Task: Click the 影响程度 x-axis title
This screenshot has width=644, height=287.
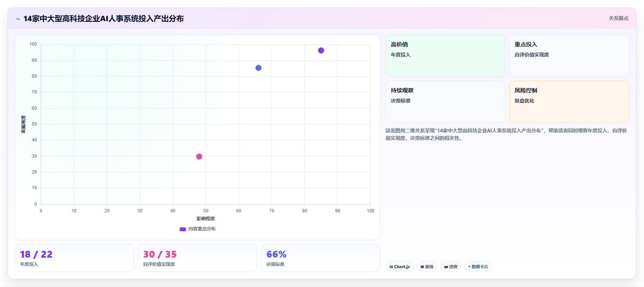Action: (205, 219)
